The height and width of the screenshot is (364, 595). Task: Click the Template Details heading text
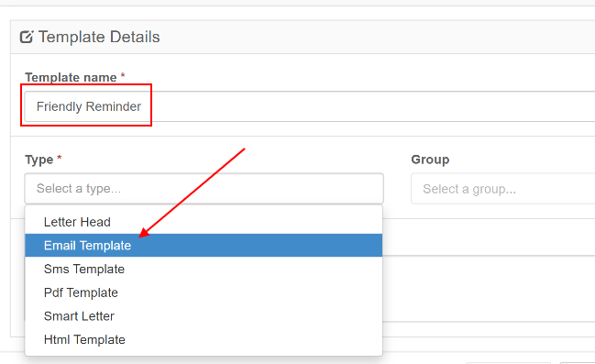click(x=99, y=37)
